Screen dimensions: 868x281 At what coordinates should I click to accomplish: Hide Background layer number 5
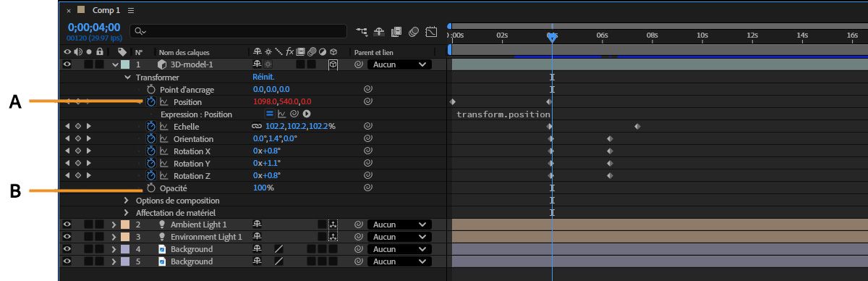click(x=67, y=261)
